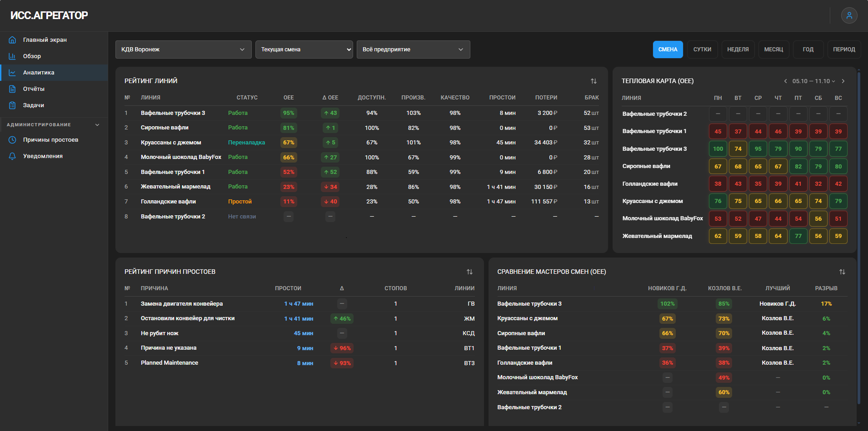The image size is (868, 431).
Task: Open Обзор in the sidebar
Action: 54,56
